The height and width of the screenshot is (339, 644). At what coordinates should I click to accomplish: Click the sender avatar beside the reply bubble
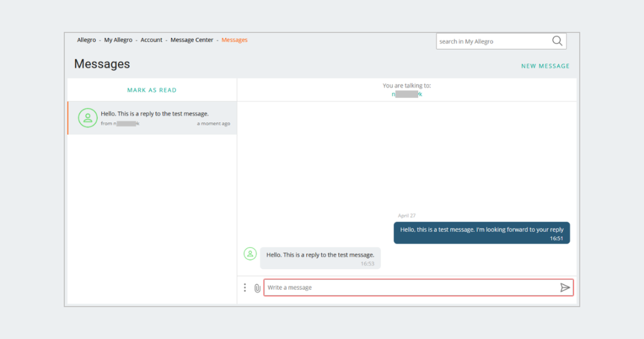(x=250, y=254)
